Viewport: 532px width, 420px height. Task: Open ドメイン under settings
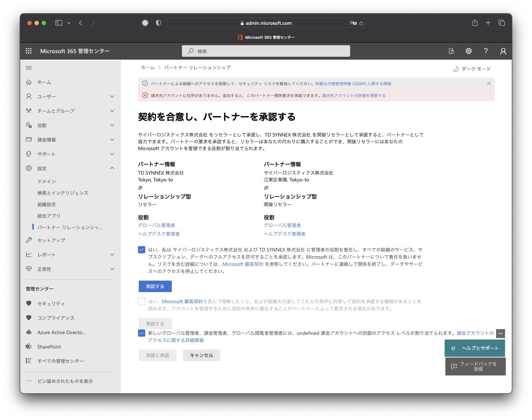(x=47, y=181)
